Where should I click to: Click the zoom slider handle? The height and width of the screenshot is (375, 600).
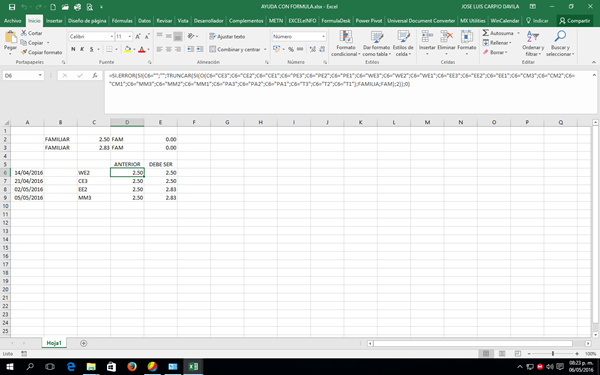[x=553, y=354]
